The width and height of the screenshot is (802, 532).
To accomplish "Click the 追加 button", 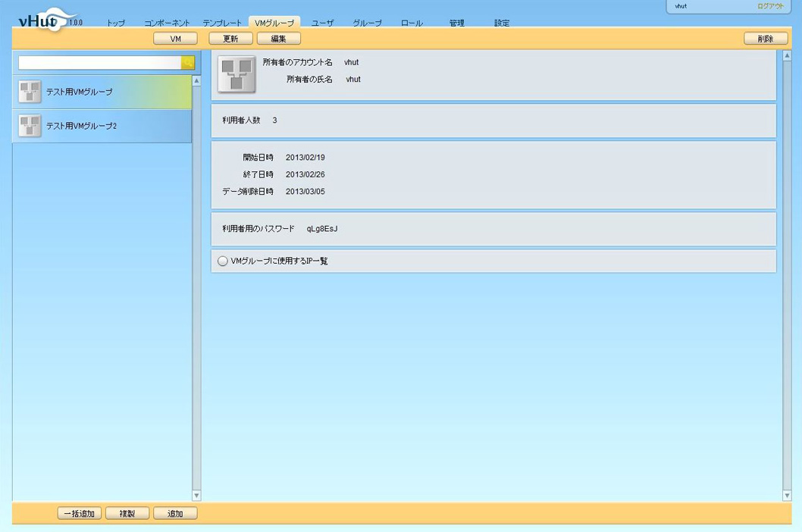I will click(x=175, y=514).
